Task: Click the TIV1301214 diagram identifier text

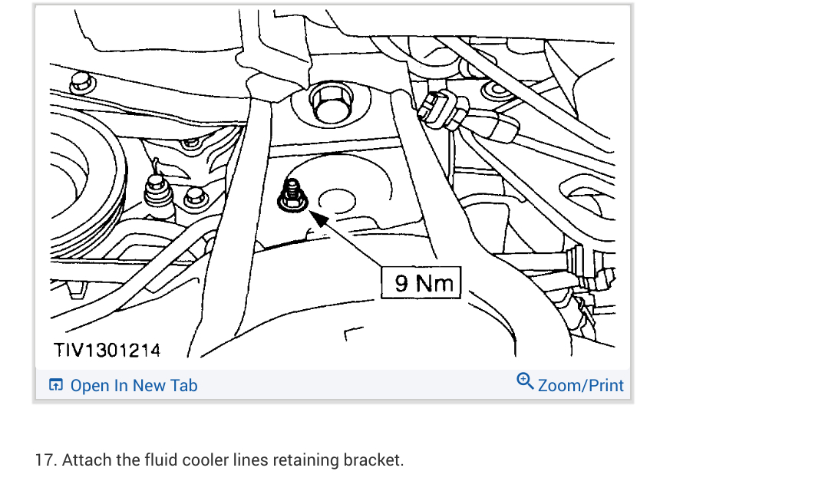Action: point(107,351)
